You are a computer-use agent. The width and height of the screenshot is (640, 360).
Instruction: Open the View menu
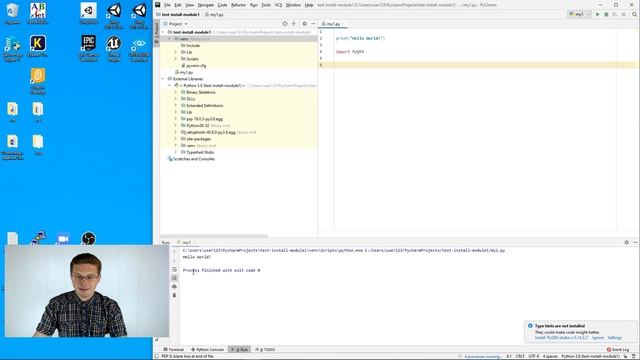click(x=190, y=5)
